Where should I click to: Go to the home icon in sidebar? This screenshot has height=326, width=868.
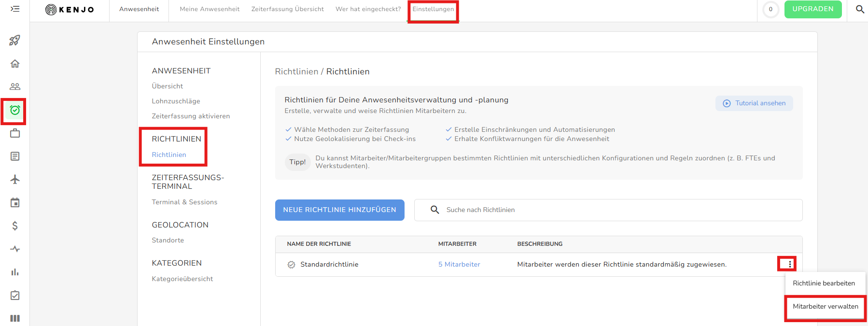pyautogui.click(x=15, y=64)
